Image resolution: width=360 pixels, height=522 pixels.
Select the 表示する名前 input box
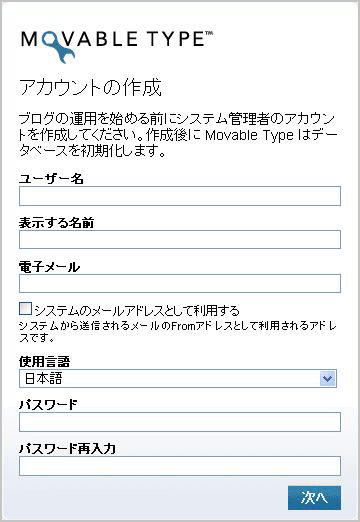180,239
